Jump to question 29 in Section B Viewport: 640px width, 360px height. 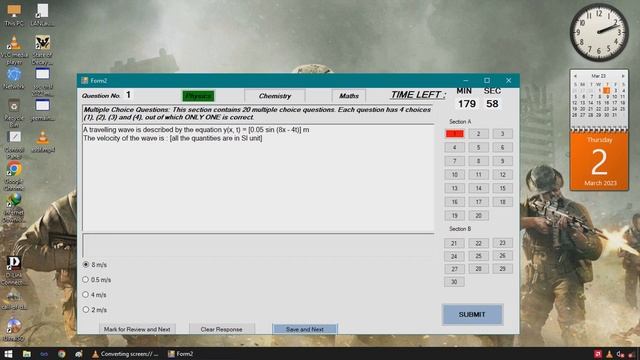coord(502,269)
